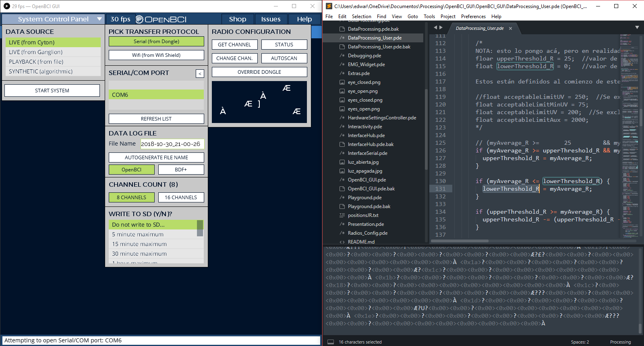Open the Goto menu in Sublime

412,17
